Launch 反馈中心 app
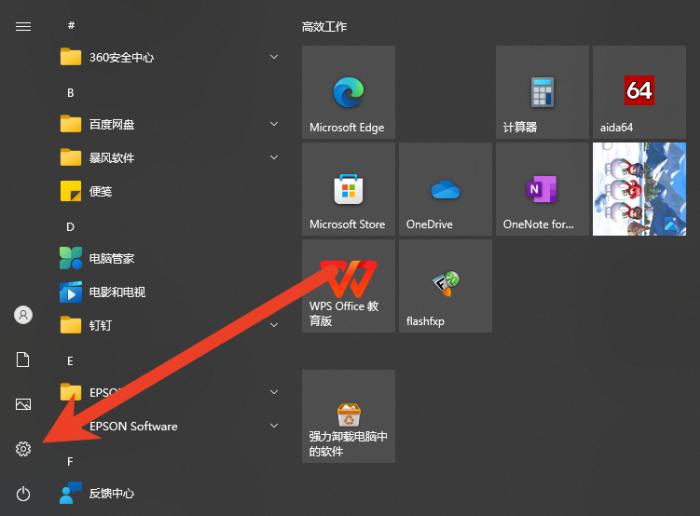This screenshot has height=516, width=700. pos(170,493)
